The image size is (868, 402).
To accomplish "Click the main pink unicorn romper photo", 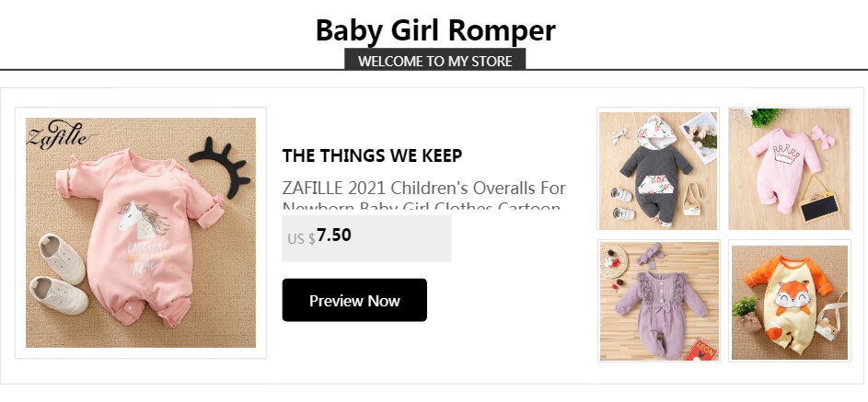I will (x=141, y=233).
